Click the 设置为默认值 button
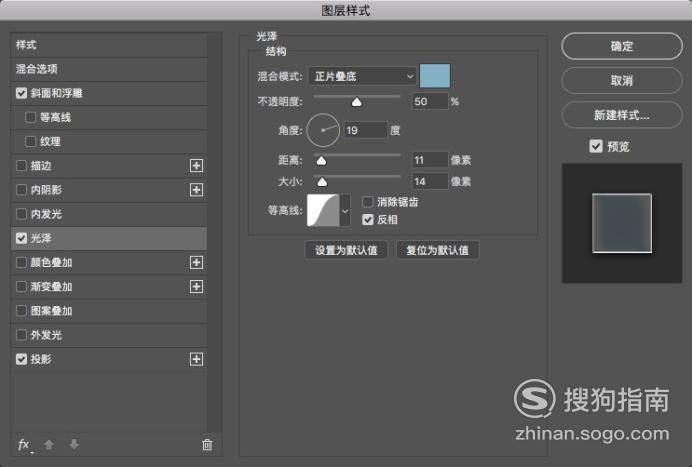692x467 pixels. 346,250
